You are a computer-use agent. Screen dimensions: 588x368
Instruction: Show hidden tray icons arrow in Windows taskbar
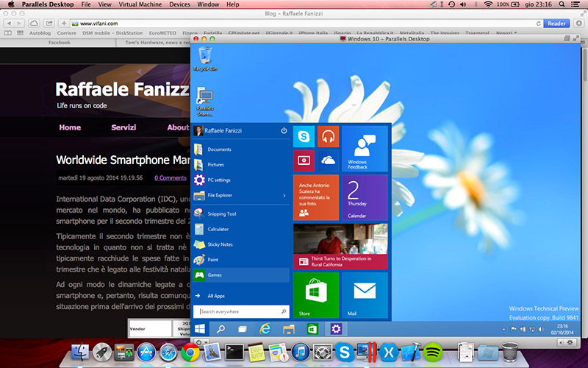[x=503, y=330]
